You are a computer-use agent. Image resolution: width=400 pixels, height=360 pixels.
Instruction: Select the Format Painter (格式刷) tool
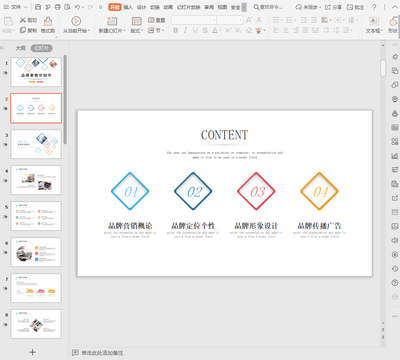(48, 25)
